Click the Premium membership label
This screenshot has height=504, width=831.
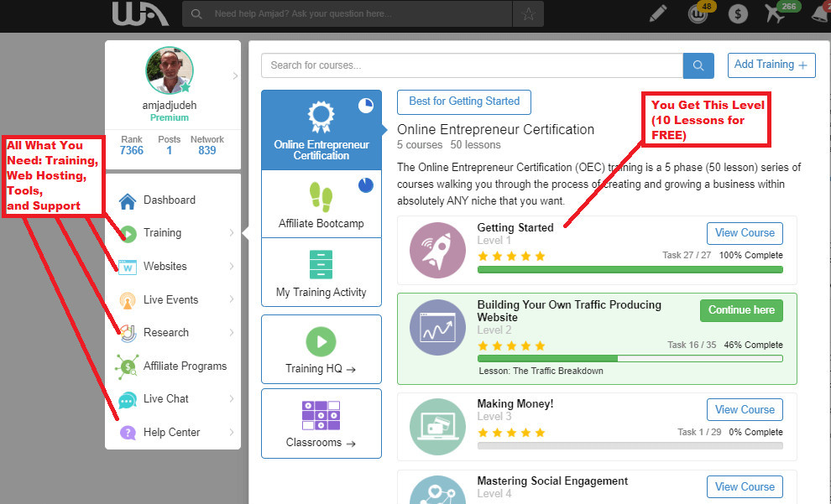pyautogui.click(x=170, y=117)
